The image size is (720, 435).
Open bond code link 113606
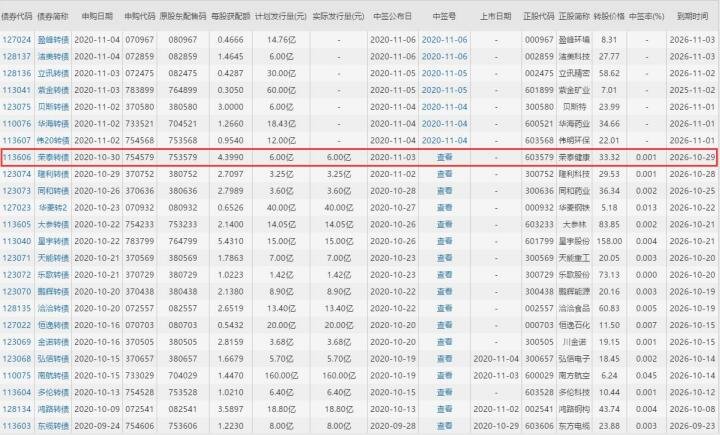(17, 157)
